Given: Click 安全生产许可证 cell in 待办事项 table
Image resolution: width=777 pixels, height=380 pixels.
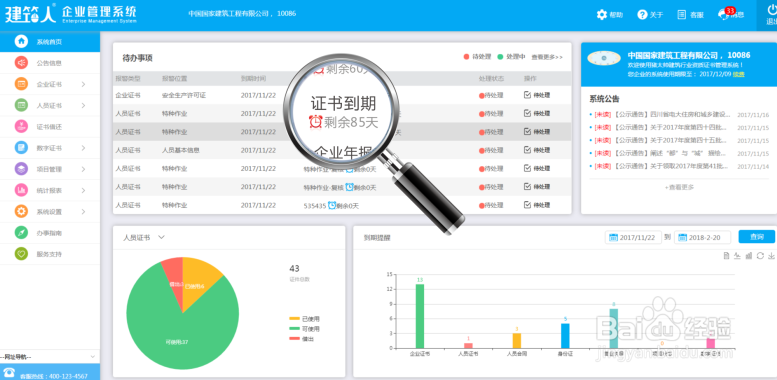Looking at the screenshot, I should point(183,95).
